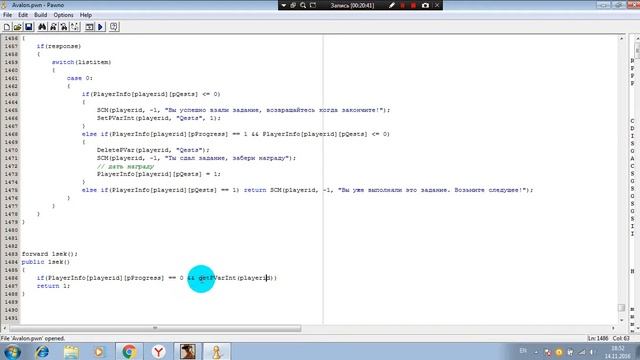Click the "public 1sek()" line
The width and height of the screenshot is (640, 360).
(46, 262)
